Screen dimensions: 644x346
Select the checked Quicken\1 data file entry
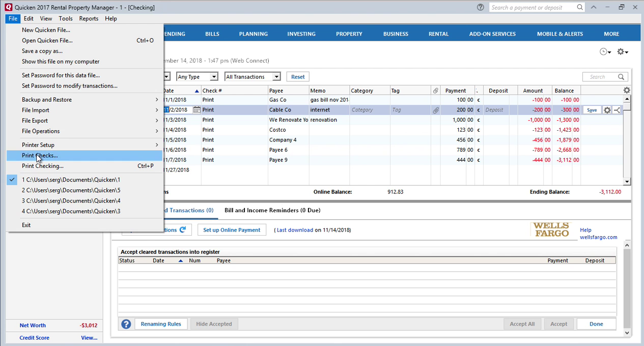tap(71, 179)
